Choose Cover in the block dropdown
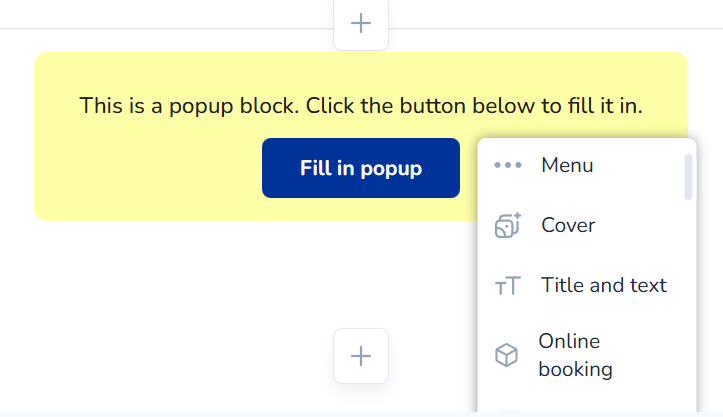The width and height of the screenshot is (723, 417). click(x=568, y=225)
